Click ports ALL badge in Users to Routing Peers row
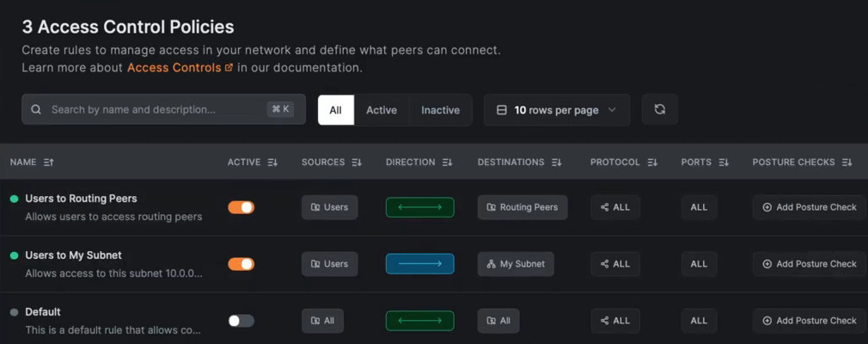 click(x=700, y=207)
